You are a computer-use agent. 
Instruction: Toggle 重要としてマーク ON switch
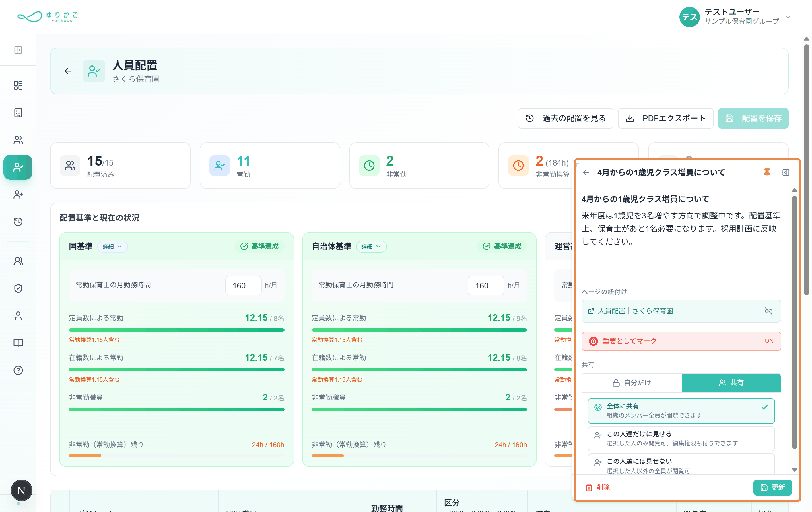click(x=681, y=341)
